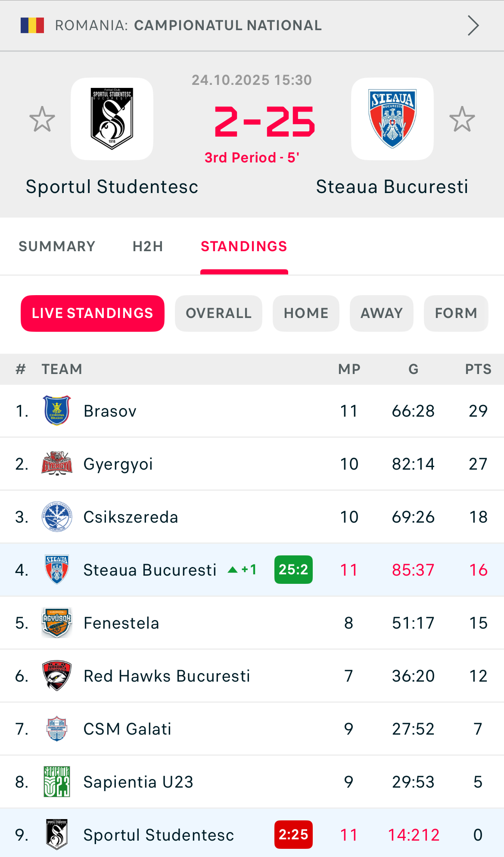Tap the Brasov team logo
The height and width of the screenshot is (857, 504).
coord(57,411)
